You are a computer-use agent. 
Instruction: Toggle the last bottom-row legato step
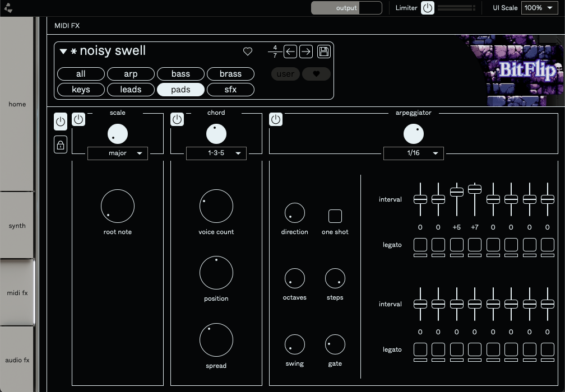point(547,349)
